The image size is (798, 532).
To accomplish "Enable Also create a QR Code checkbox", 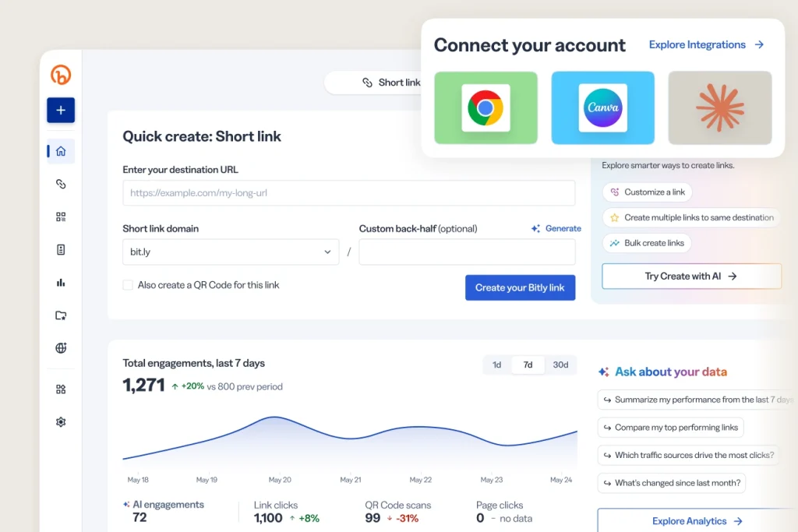I will 128,285.
